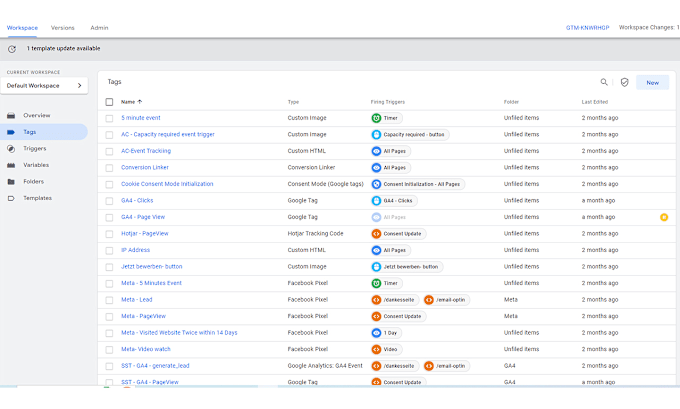Check the Hotjar - PageView tag checkbox

pos(109,234)
